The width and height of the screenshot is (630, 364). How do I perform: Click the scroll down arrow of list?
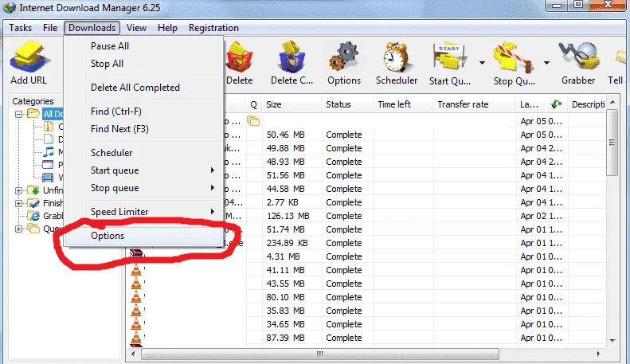(x=612, y=341)
